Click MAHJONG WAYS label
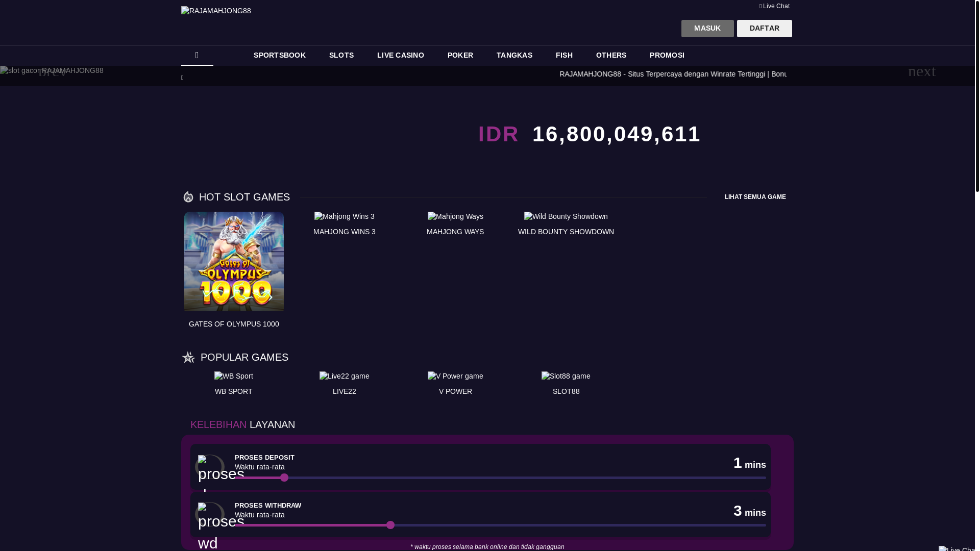The width and height of the screenshot is (980, 551). 455,232
